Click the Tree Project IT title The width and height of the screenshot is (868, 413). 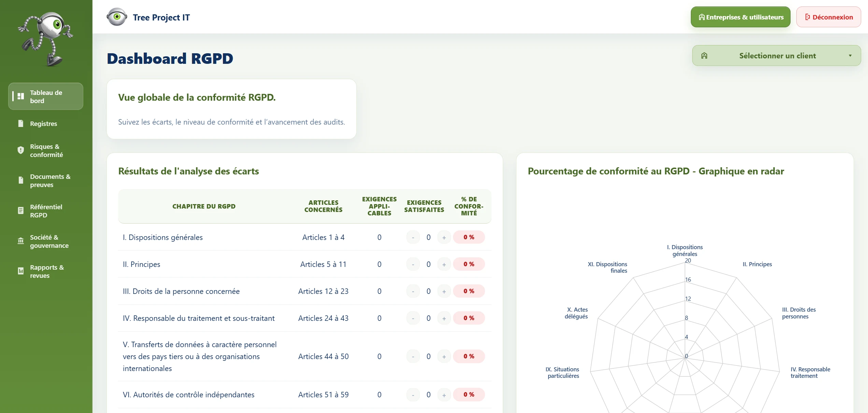tap(161, 17)
